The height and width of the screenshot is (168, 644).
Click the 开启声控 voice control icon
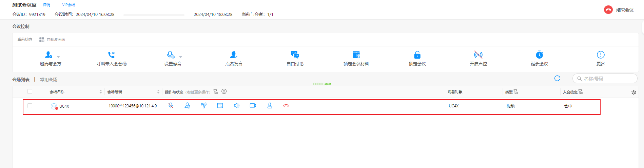point(478,55)
